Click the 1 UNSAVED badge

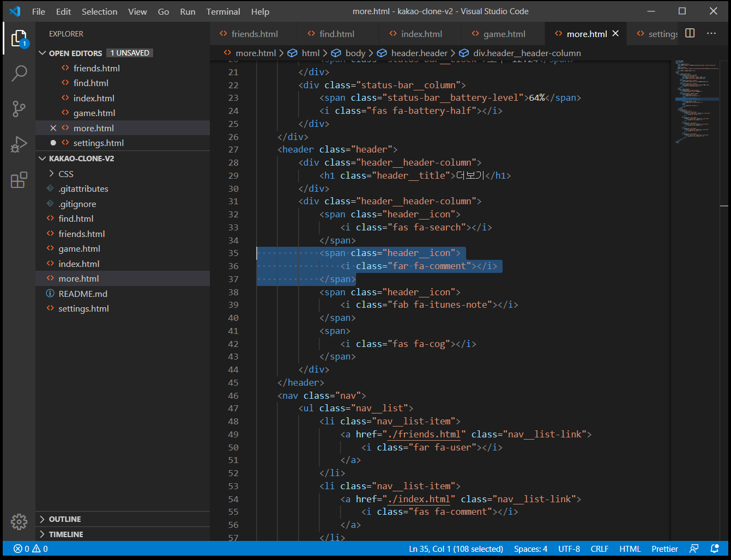point(130,53)
